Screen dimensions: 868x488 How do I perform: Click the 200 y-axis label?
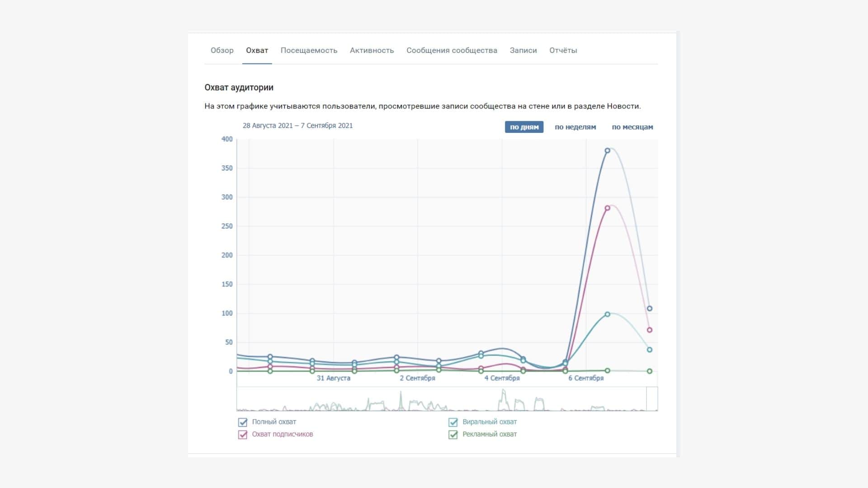coord(227,255)
